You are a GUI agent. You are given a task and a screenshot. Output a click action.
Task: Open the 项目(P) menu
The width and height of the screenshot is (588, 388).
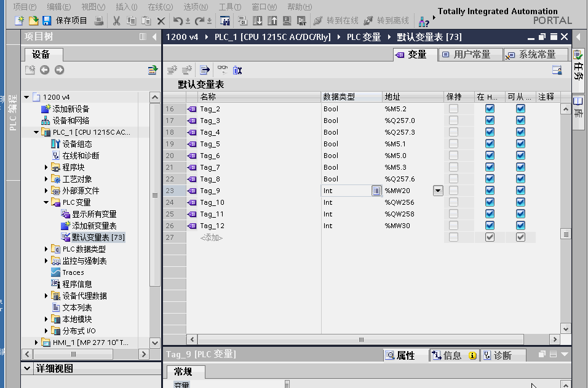coord(25,7)
